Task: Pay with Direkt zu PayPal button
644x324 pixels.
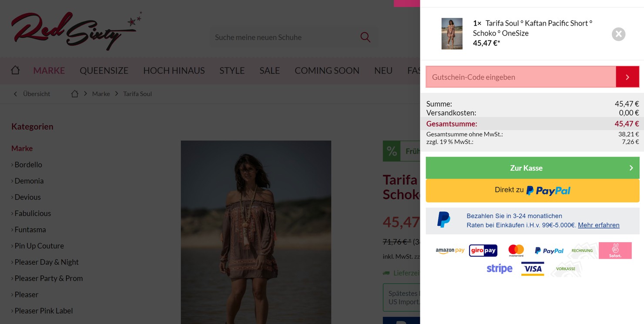Action: (533, 190)
